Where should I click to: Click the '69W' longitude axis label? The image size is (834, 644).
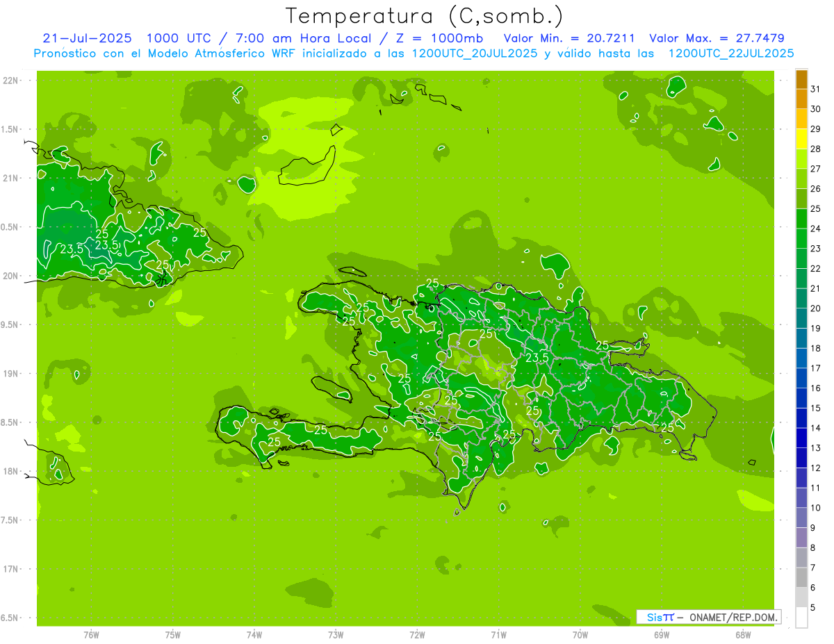662,635
